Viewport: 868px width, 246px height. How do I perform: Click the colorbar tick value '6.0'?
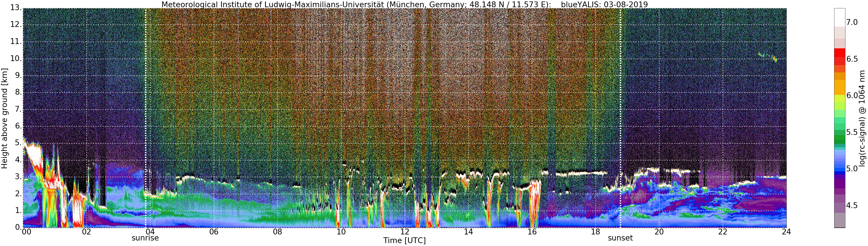pyautogui.click(x=852, y=96)
